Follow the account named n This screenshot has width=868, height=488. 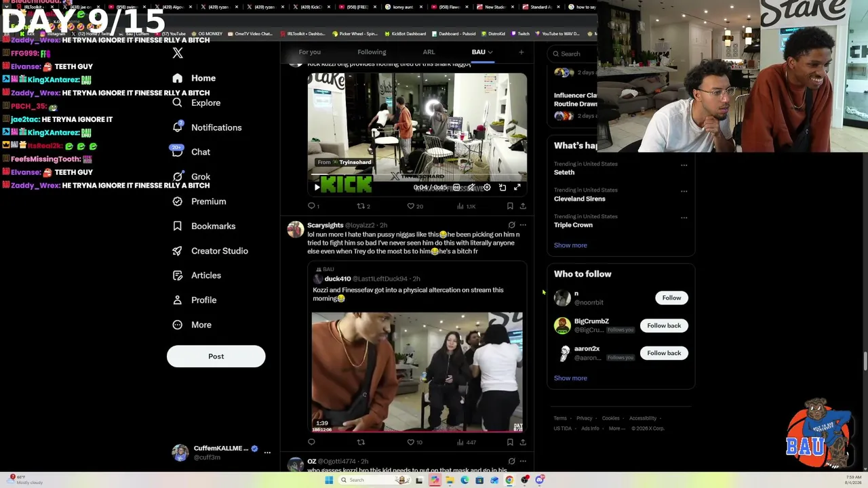tap(671, 298)
